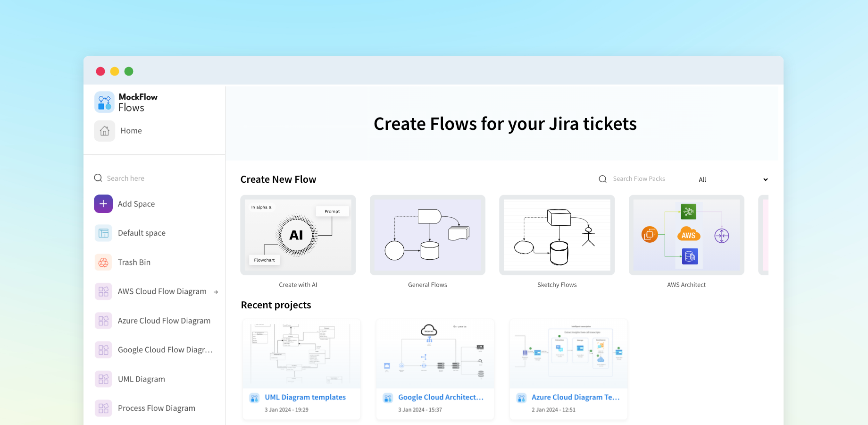Open the All flow packs filter dropdown

click(x=733, y=179)
